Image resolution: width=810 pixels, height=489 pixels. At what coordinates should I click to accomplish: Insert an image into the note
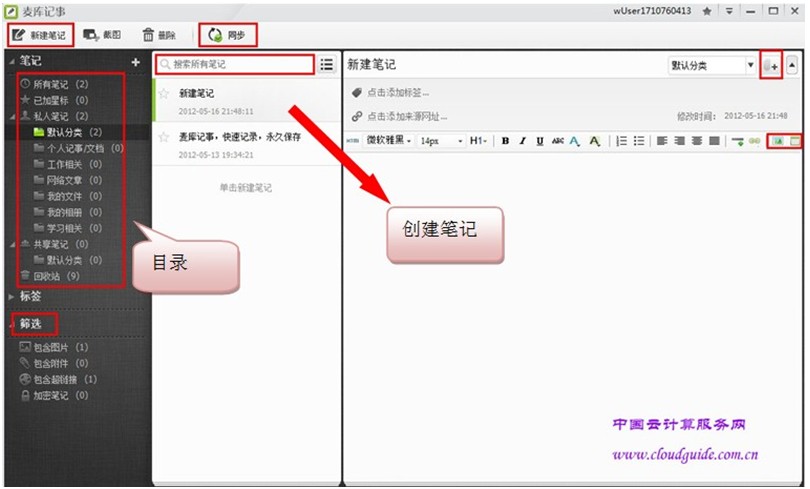pyautogui.click(x=778, y=141)
